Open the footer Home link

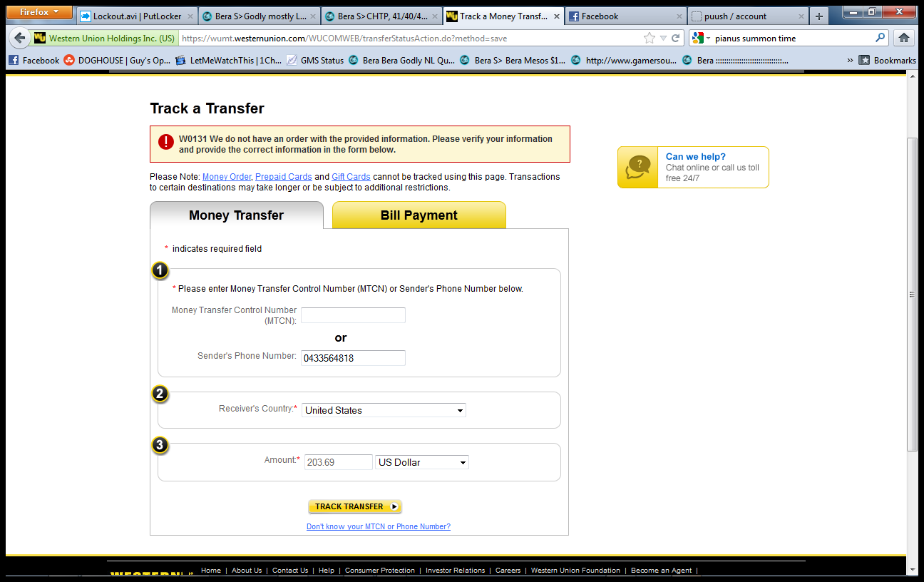(211, 571)
